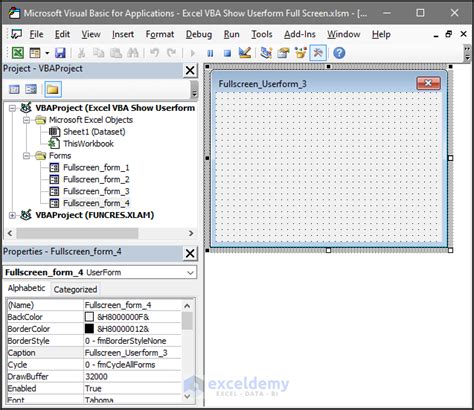
Task: Select ThisWorkbook in project tree
Action: [89, 144]
